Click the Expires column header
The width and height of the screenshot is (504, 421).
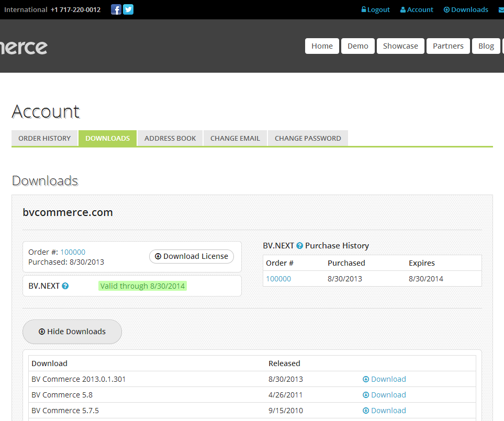tap(422, 263)
